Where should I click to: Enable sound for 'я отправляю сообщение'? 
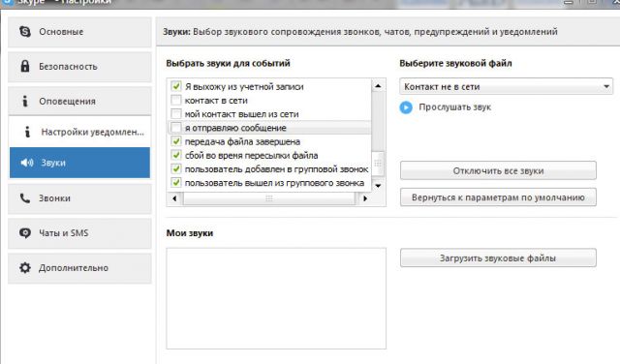[176, 128]
